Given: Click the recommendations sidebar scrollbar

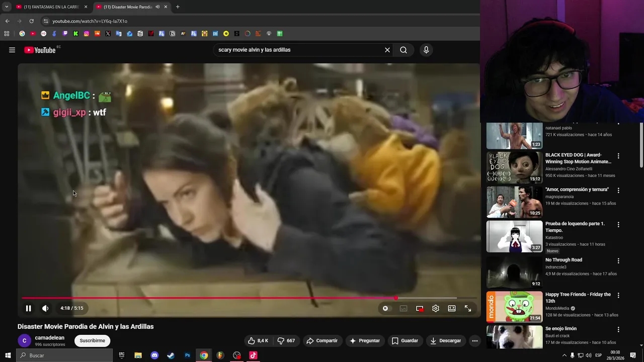Looking at the screenshot, I should (x=641, y=146).
